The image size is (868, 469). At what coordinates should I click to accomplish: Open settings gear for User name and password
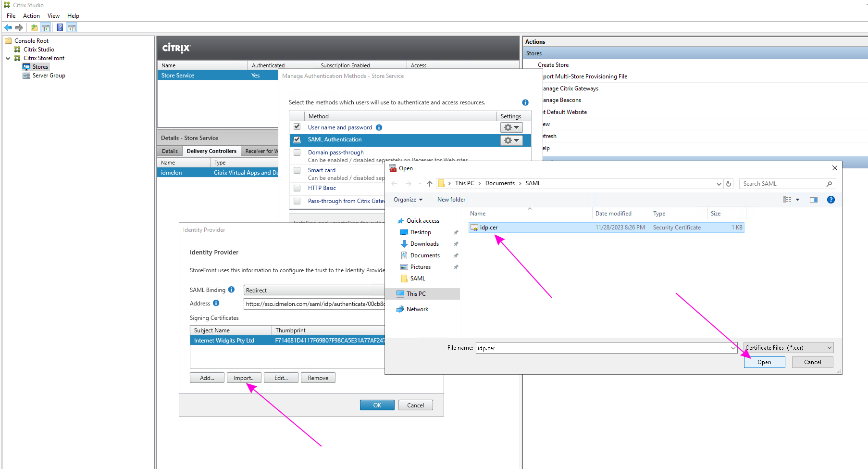[x=511, y=127]
